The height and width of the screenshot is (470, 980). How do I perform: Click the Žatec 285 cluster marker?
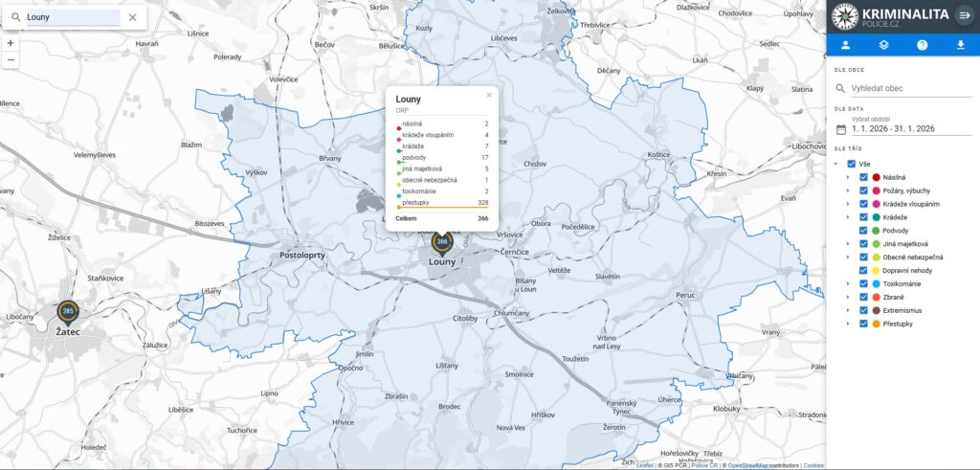point(68,312)
